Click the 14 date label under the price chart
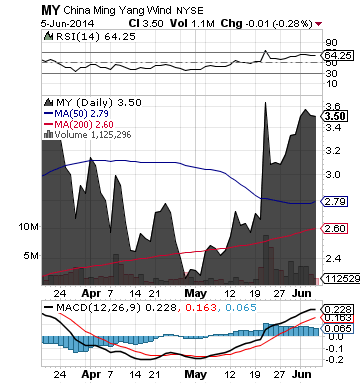The image size is (360, 384). pos(135,294)
